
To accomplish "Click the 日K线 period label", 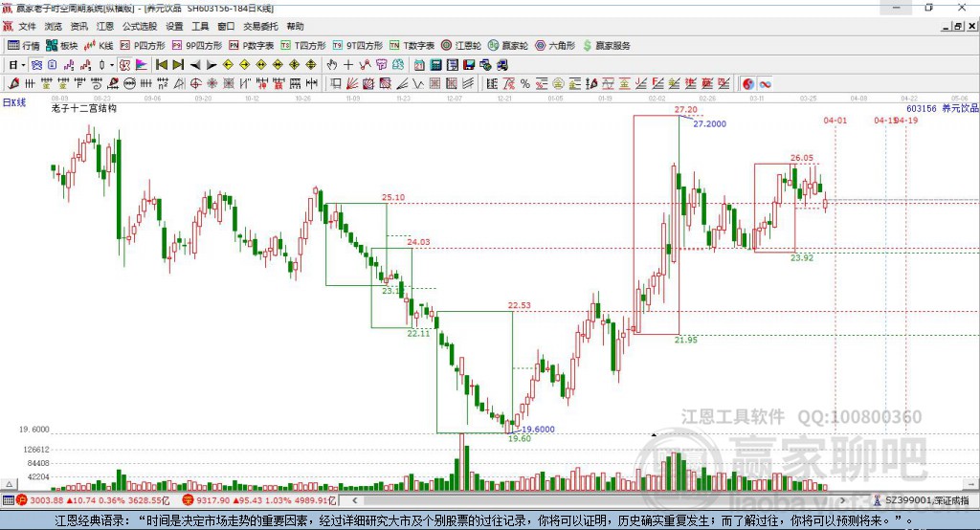I will (14, 103).
